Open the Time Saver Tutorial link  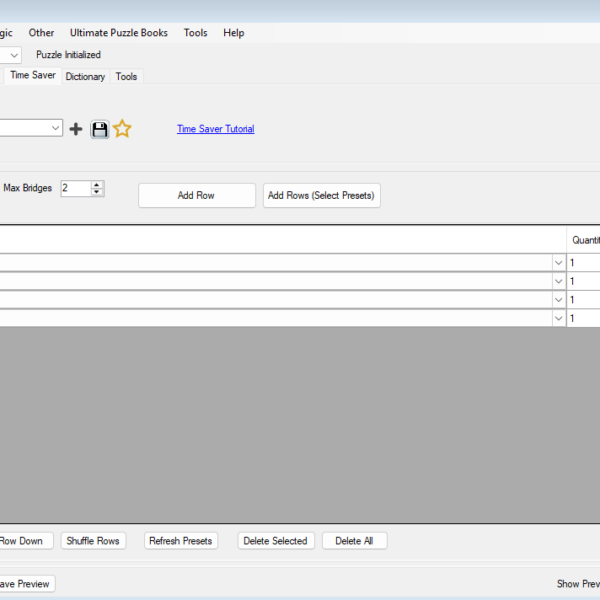pos(215,129)
